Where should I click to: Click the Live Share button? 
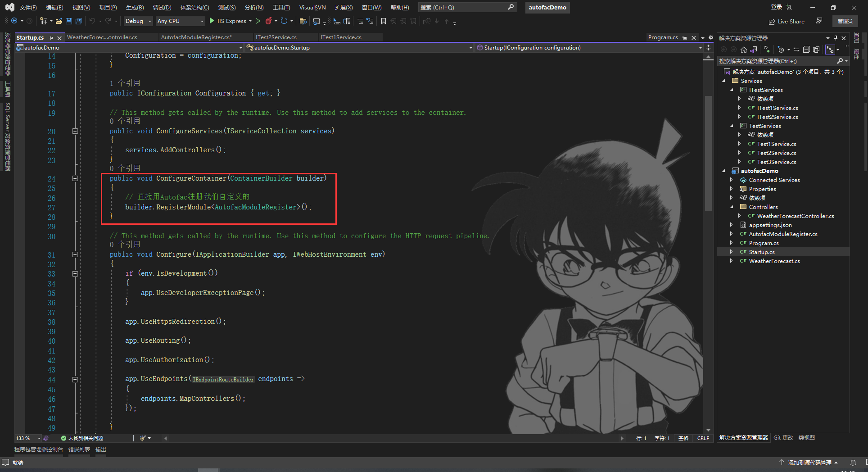pyautogui.click(x=787, y=21)
